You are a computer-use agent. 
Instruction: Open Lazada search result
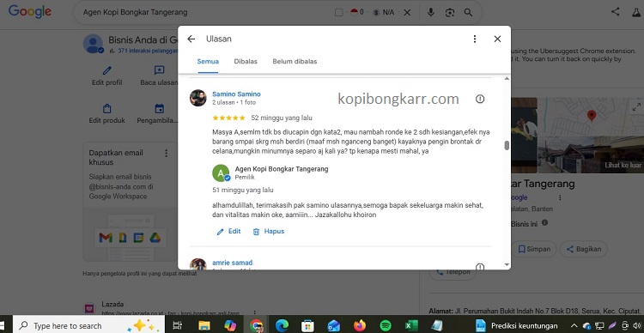(112, 305)
